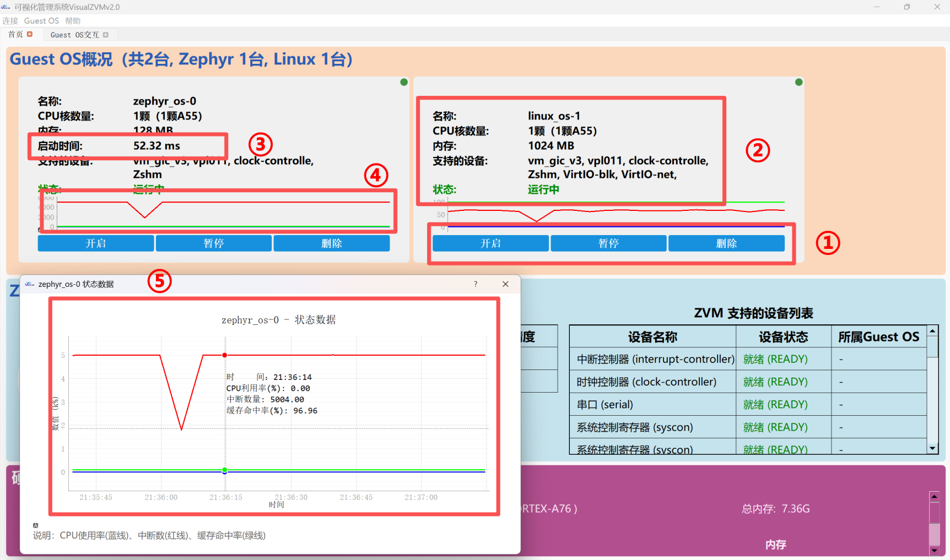Image resolution: width=950 pixels, height=560 pixels.
Task: Open the 连接 menu
Action: coord(10,21)
